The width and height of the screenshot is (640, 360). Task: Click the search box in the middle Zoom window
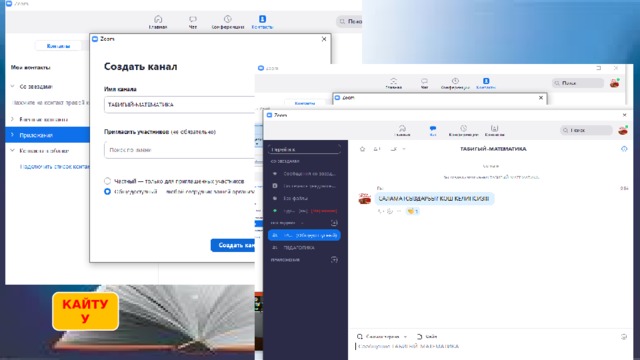pos(578,83)
